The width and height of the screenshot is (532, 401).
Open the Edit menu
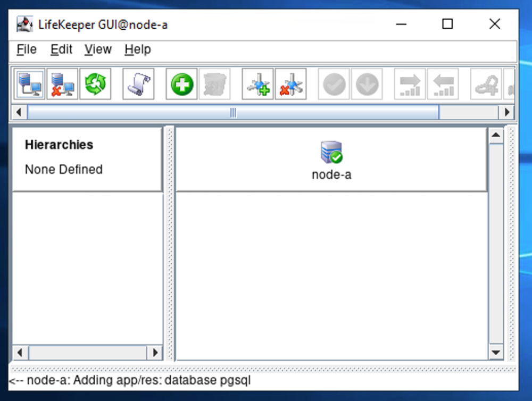click(61, 49)
